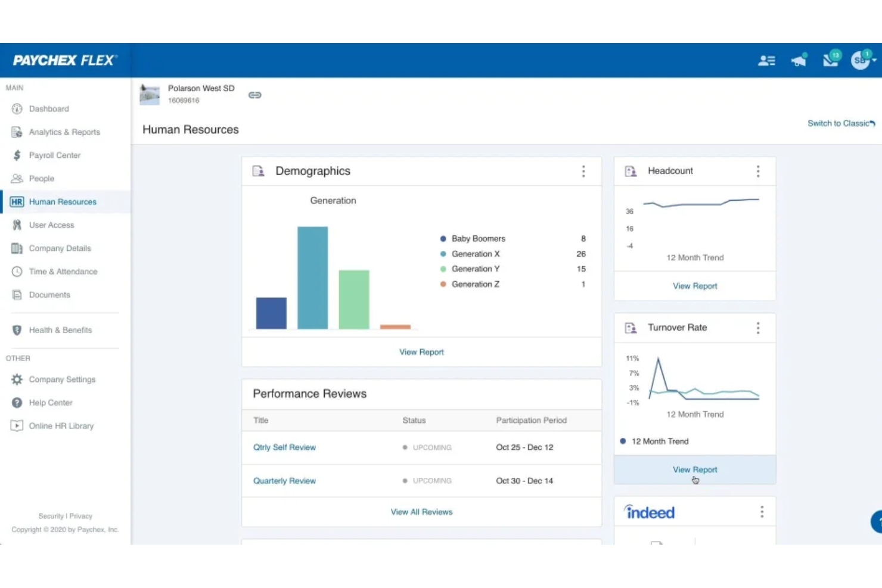Click View All Reviews link
Image resolution: width=882 pixels, height=588 pixels.
coord(421,512)
